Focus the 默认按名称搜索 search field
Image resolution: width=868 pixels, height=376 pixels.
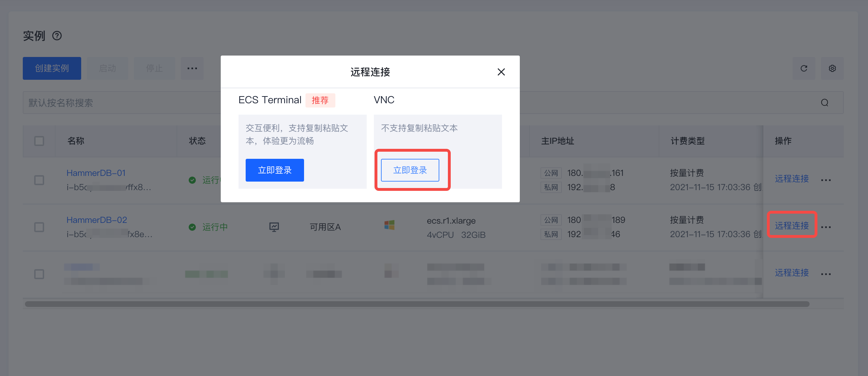tap(433, 103)
